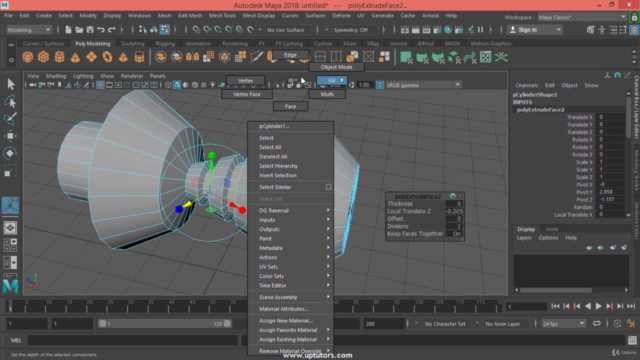
Task: Click the playback range slider bar
Action: pyautogui.click(x=165, y=324)
